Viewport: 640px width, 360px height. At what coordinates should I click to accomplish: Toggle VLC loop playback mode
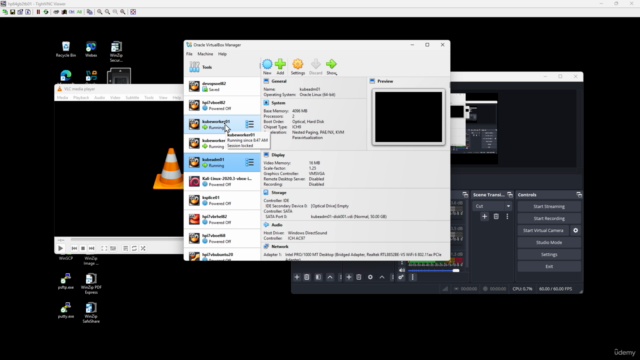pyautogui.click(x=134, y=248)
